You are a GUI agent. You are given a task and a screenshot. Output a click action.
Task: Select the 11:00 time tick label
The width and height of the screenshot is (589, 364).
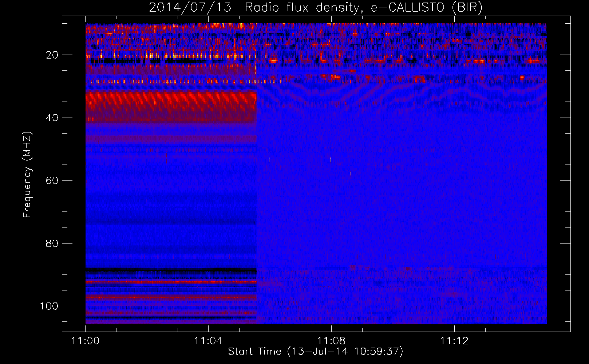85,341
